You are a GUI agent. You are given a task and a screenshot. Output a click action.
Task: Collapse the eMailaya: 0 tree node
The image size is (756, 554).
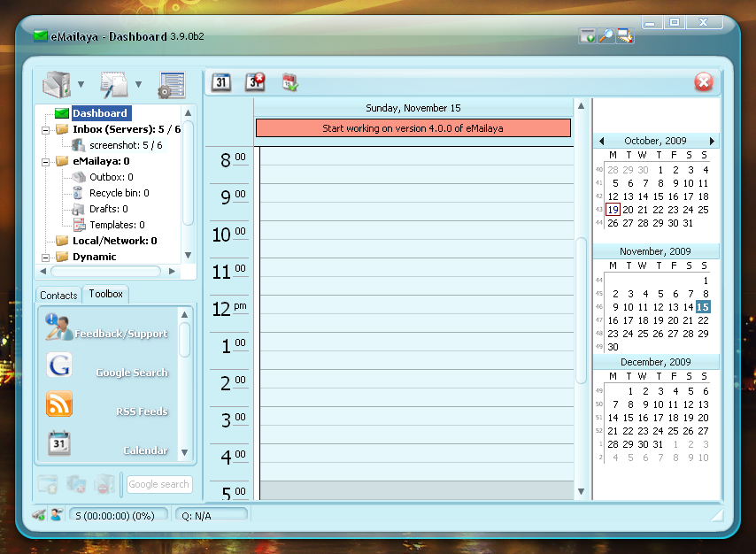tap(45, 162)
